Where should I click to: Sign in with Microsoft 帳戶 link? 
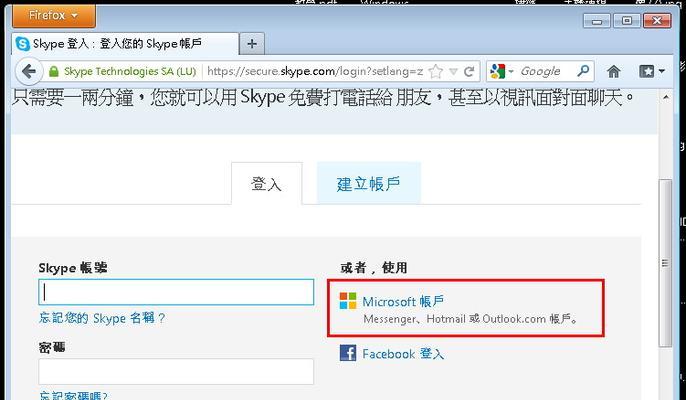[403, 302]
